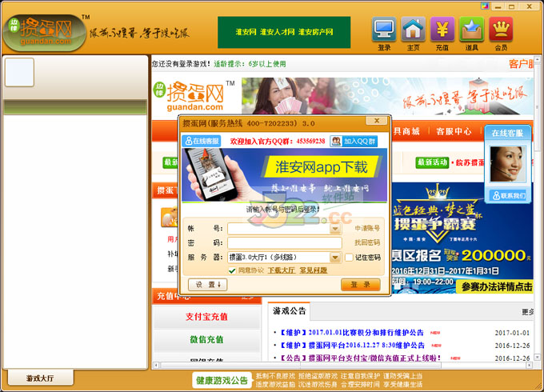Open the 掼蛋争霸赛 promotional banner
544x392 pixels.
[x=462, y=238]
